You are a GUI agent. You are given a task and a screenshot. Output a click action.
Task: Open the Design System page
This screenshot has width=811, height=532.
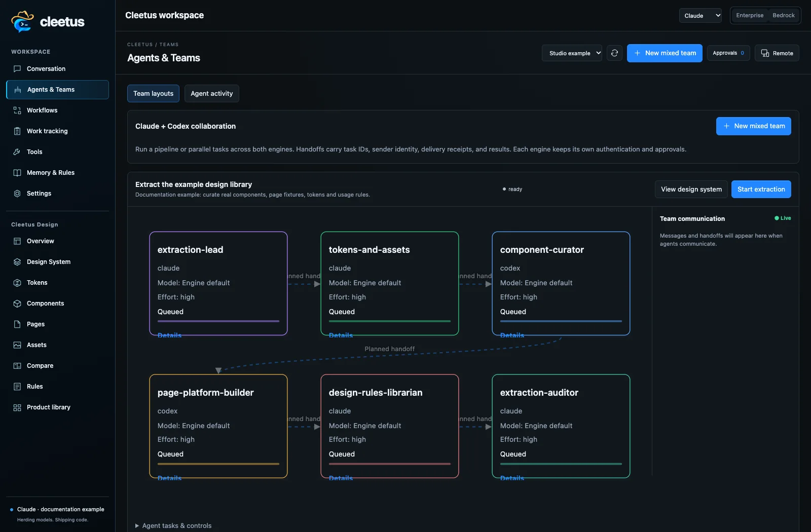pos(57,262)
